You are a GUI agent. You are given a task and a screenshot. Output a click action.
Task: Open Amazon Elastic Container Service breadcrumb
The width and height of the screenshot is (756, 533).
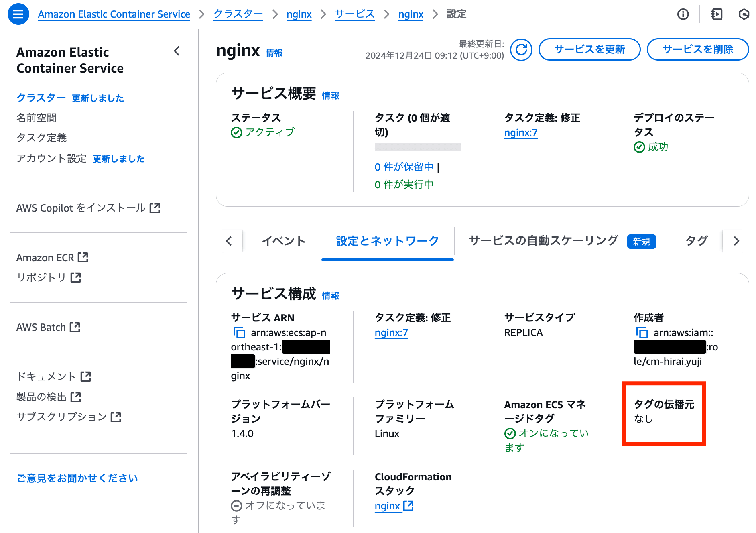click(114, 14)
